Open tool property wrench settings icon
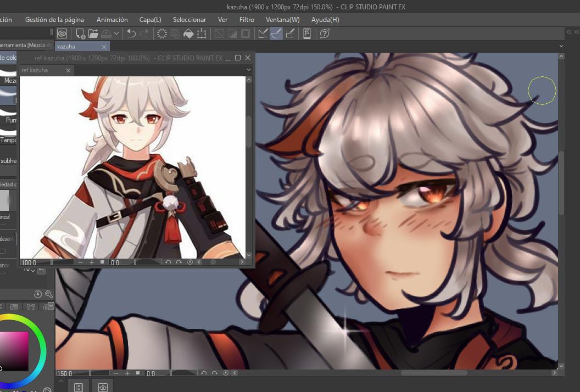This screenshot has width=580, height=392. click(48, 294)
